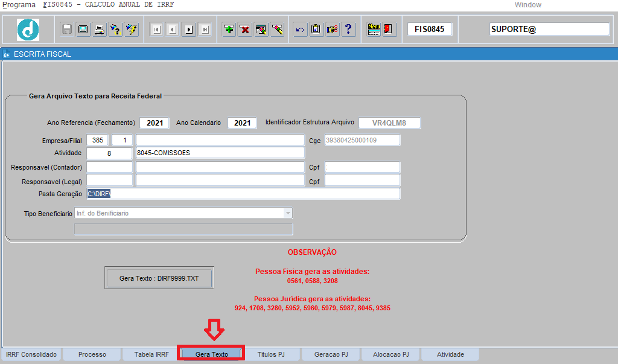Open the Programa menu
The width and height of the screenshot is (618, 364).
coord(19,5)
